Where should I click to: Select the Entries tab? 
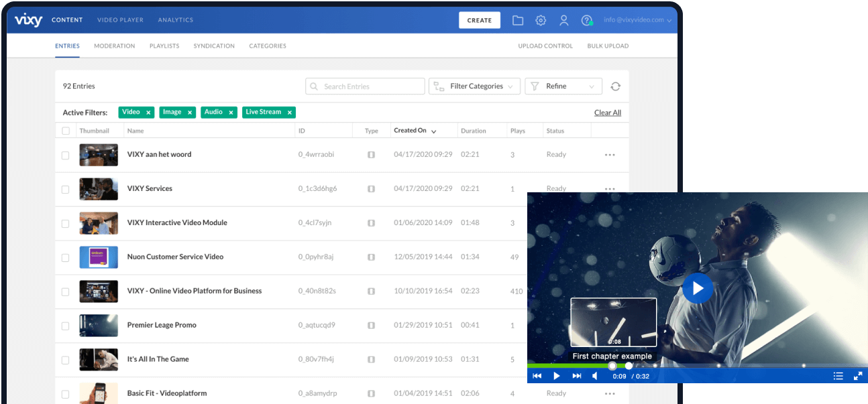tap(67, 46)
